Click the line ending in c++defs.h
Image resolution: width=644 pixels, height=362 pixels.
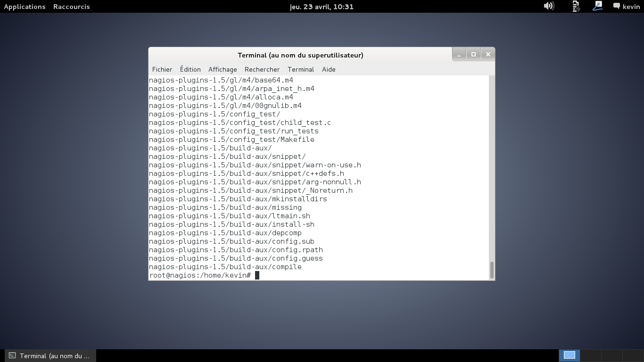tap(247, 173)
